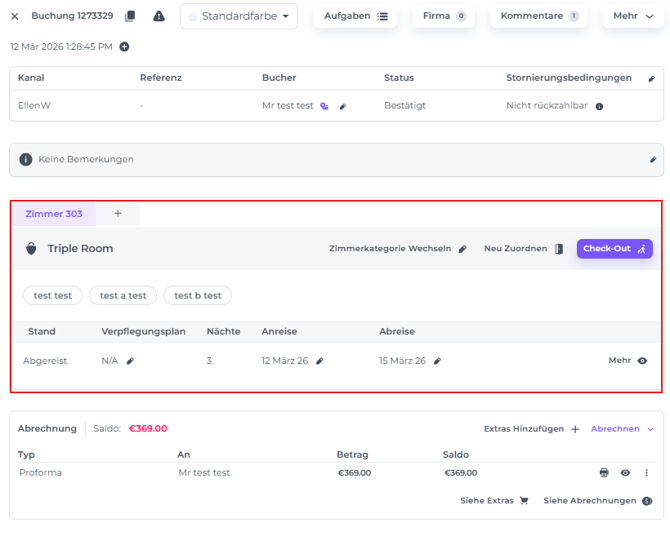This screenshot has width=670, height=536.
Task: Edit booker Mr test test pencil icon
Action: coord(343,106)
